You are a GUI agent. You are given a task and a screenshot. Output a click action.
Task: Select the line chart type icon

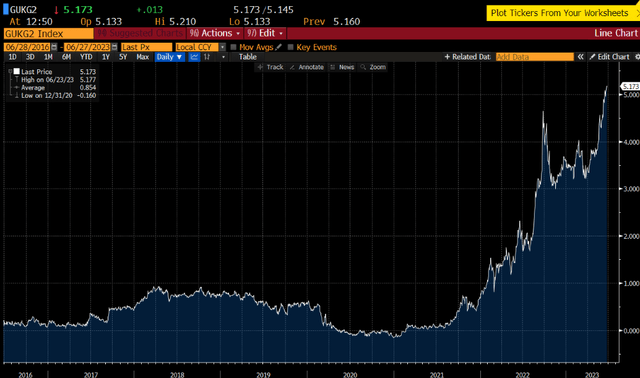[194, 57]
